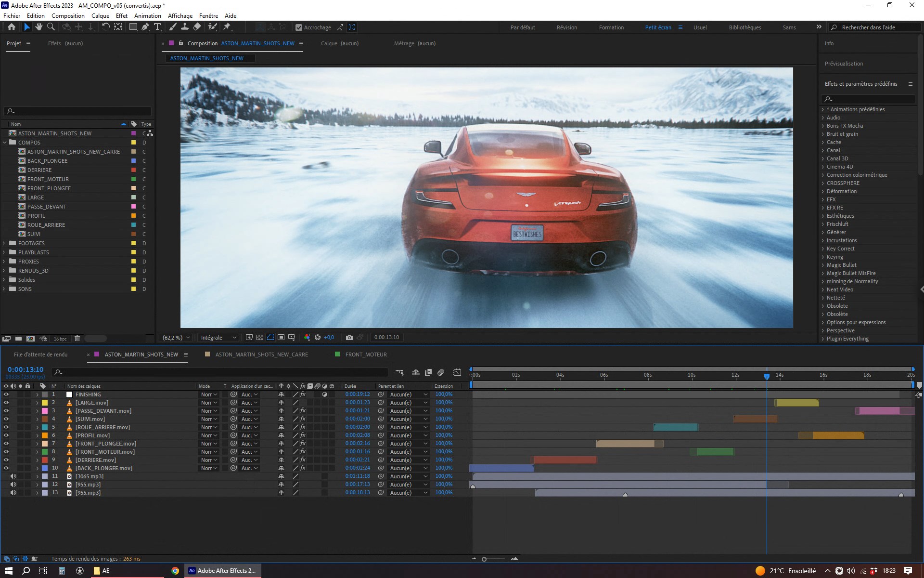Open File d'attente de rendu tab
This screenshot has height=578, width=924.
[40, 355]
